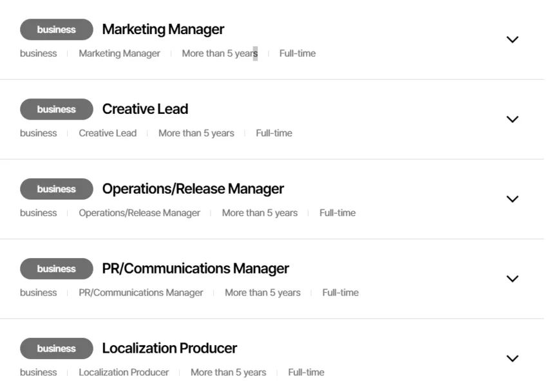This screenshot has height=392, width=554.
Task: Click Full-time label in Operations/Release Manager row
Action: pyautogui.click(x=337, y=213)
